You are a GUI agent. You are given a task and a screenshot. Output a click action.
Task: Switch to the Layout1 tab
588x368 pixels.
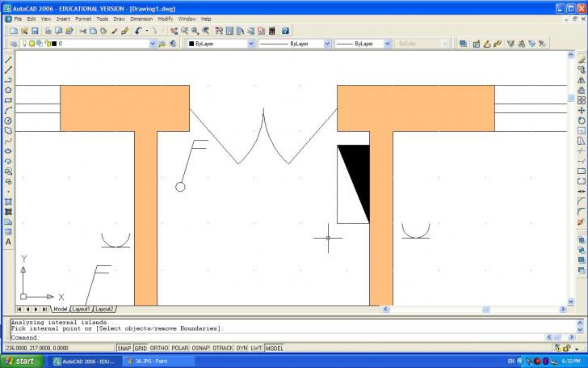[81, 309]
